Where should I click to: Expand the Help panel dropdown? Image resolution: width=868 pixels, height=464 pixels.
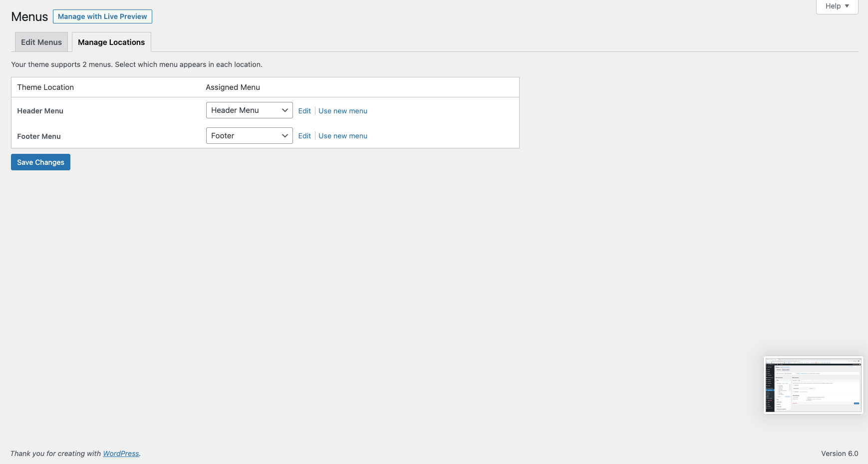[x=837, y=6]
